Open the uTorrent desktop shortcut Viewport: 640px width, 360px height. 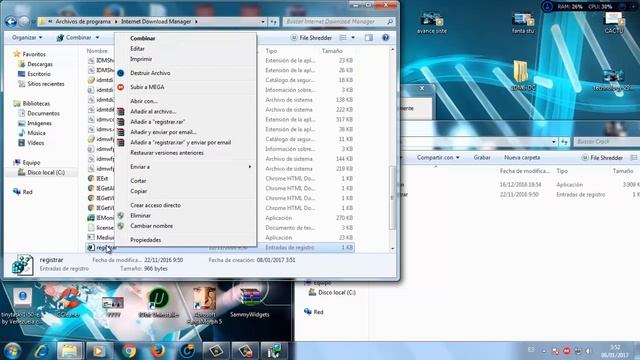coord(159,302)
